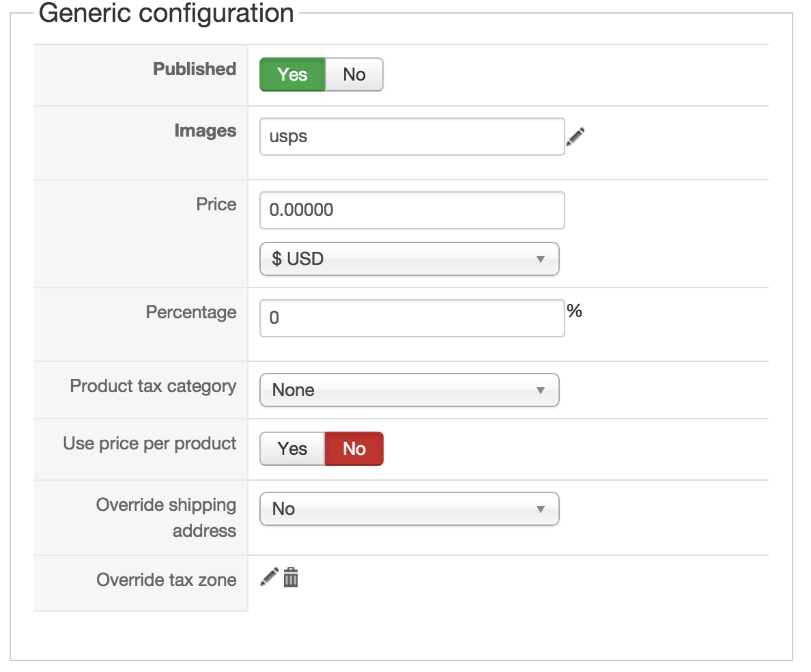Screen dimensions: 811x672
Task: Click the Images field label
Action: pos(205,130)
